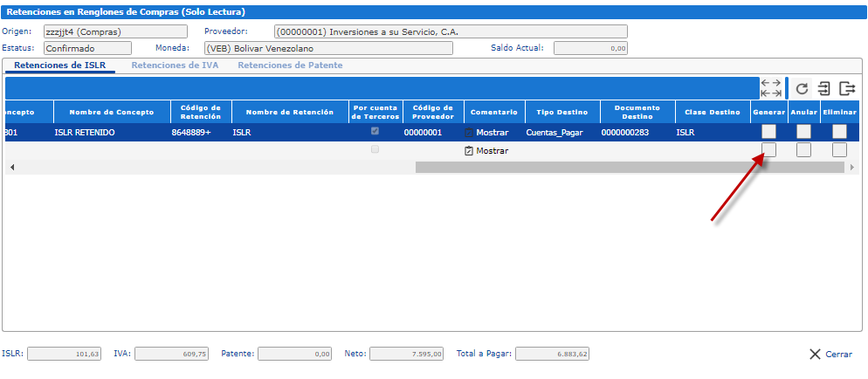Click the Clase Destino column header
868x379 pixels.
tap(713, 112)
